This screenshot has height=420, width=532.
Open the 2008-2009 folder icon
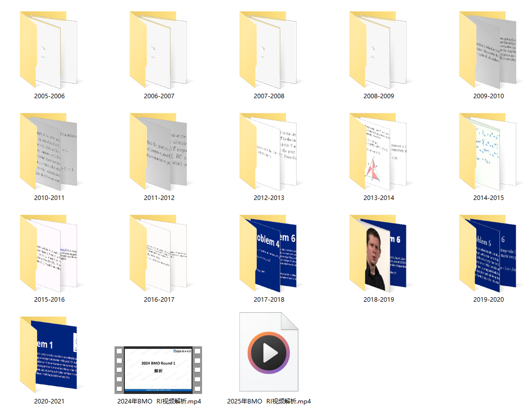pyautogui.click(x=378, y=50)
